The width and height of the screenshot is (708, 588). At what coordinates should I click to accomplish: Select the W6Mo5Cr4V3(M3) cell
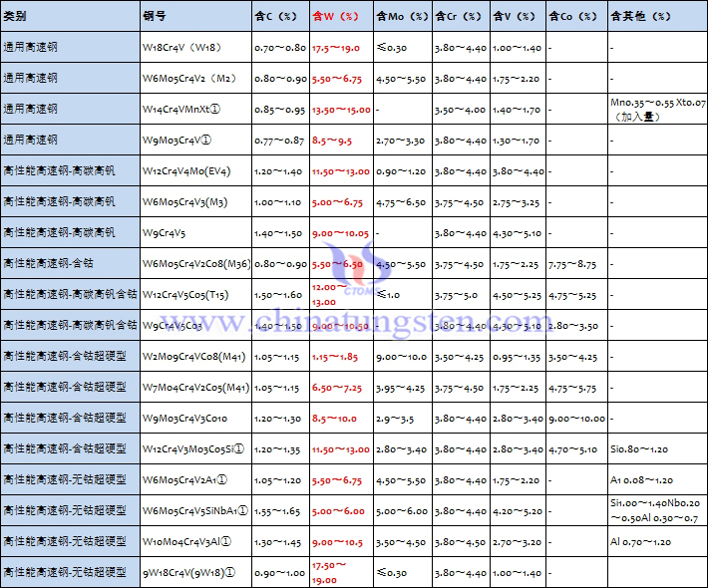click(195, 202)
